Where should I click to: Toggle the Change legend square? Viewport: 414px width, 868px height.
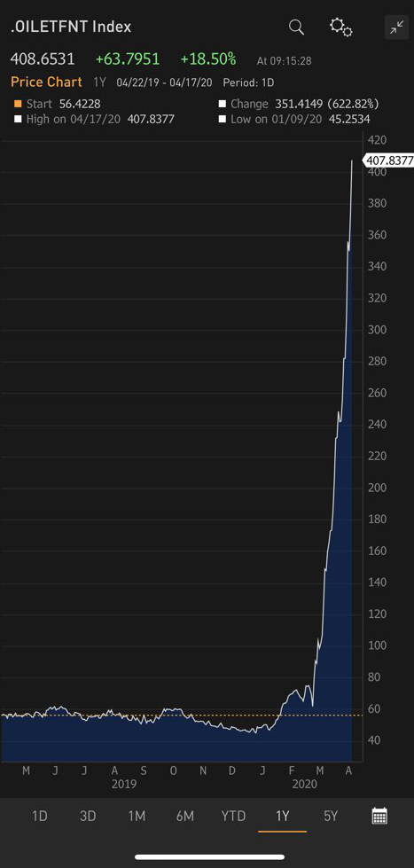click(x=223, y=104)
